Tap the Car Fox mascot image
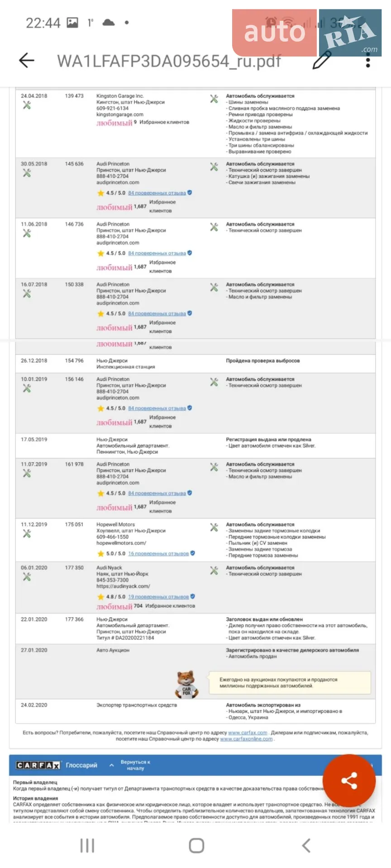The image size is (391, 868). [186, 684]
